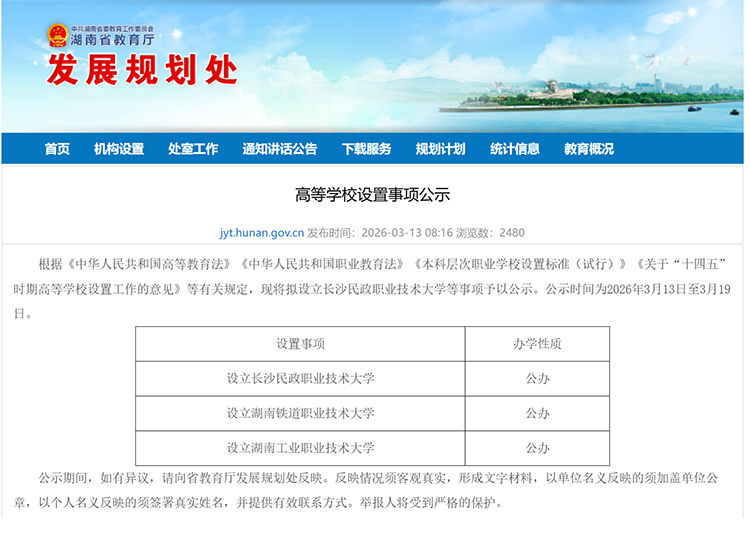Click the red 发展规划处 banner title
The width and height of the screenshot is (750, 533).
point(143,71)
